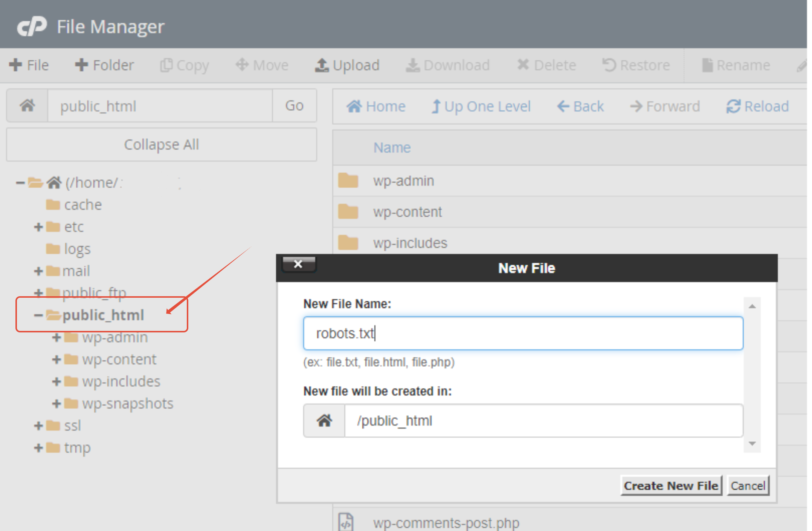Image resolution: width=812 pixels, height=531 pixels.
Task: Click the plus File toolbar button
Action: pyautogui.click(x=29, y=65)
